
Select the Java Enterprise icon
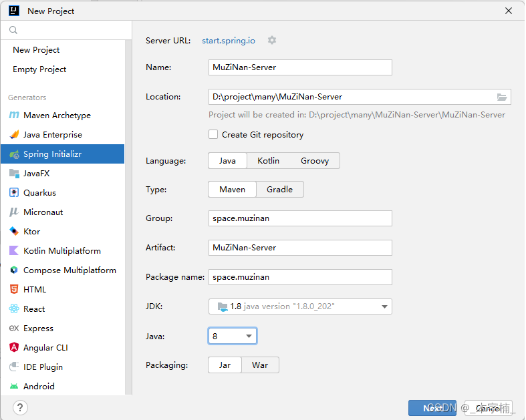click(14, 135)
